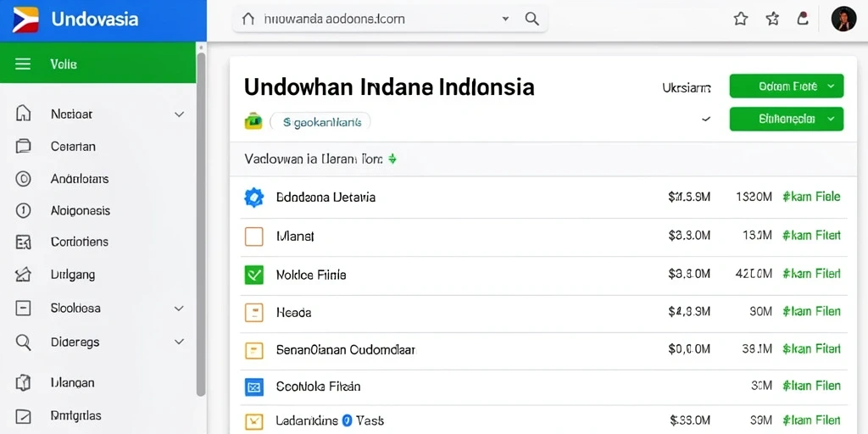Open the Nocioat menu item

click(71, 114)
